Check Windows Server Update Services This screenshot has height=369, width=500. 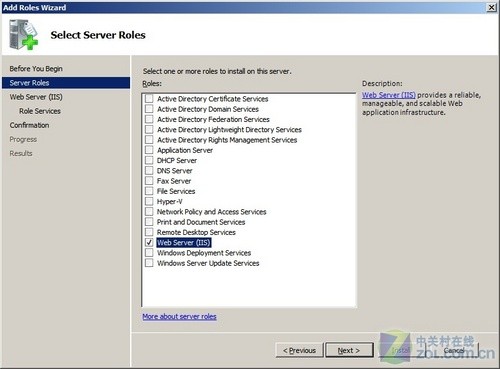point(149,263)
